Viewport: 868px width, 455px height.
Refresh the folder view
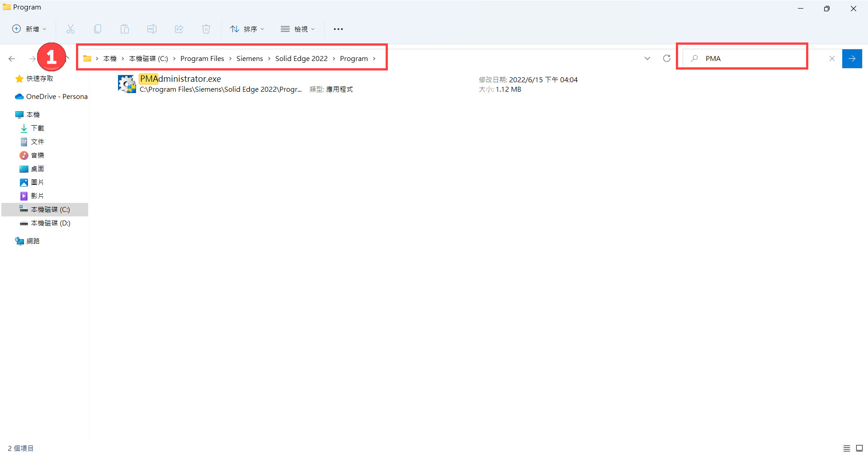[667, 58]
